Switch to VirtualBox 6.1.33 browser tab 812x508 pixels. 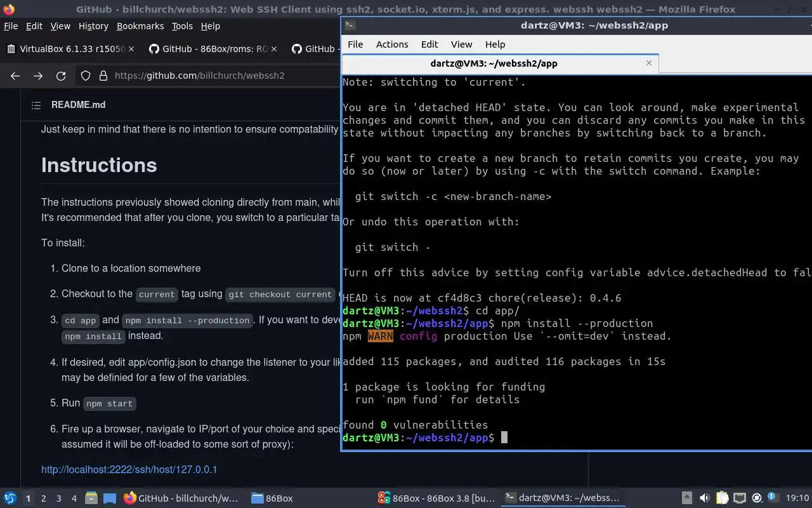pyautogui.click(x=70, y=49)
